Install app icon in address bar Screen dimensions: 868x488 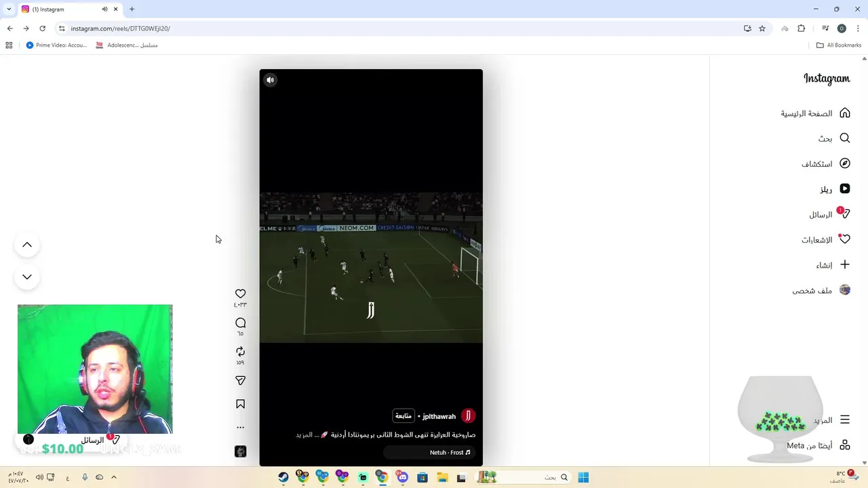point(747,28)
